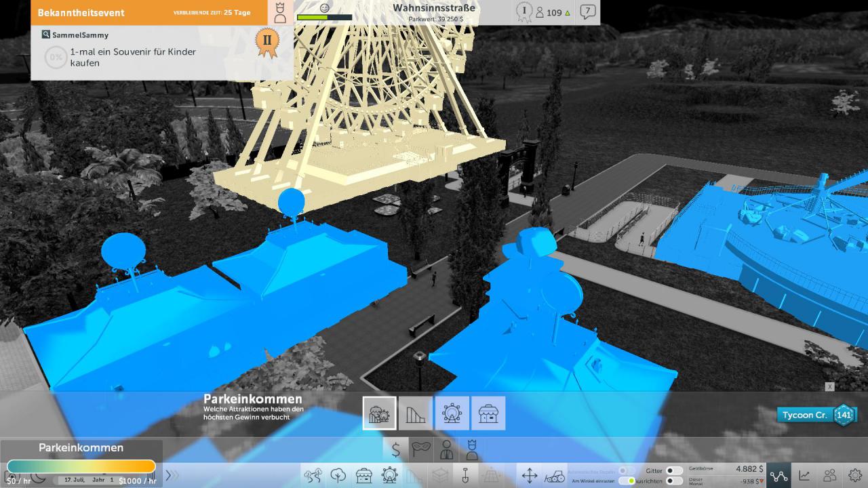Click the remaining time 25 Tage
Viewport: 868px width, 488px height.
pyautogui.click(x=237, y=12)
